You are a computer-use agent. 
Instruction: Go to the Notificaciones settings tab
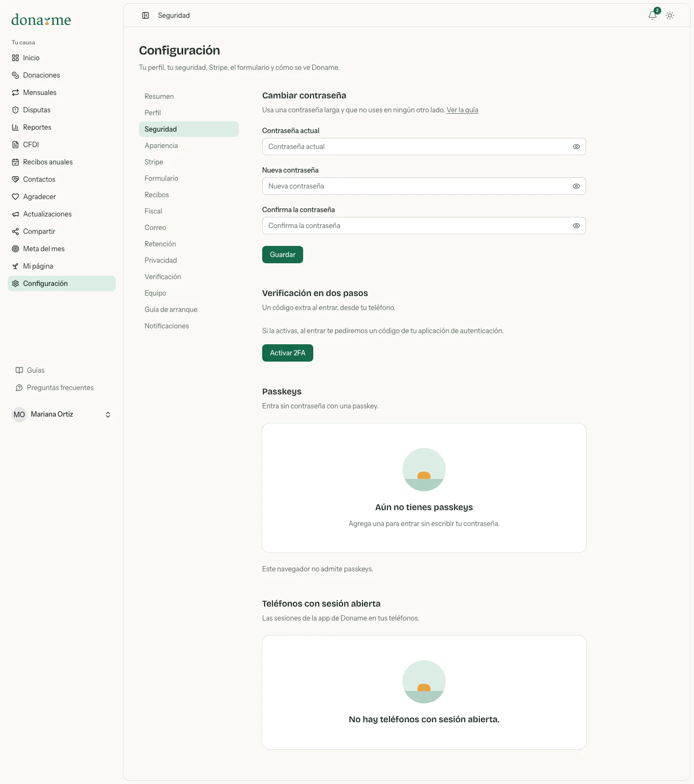point(189,326)
